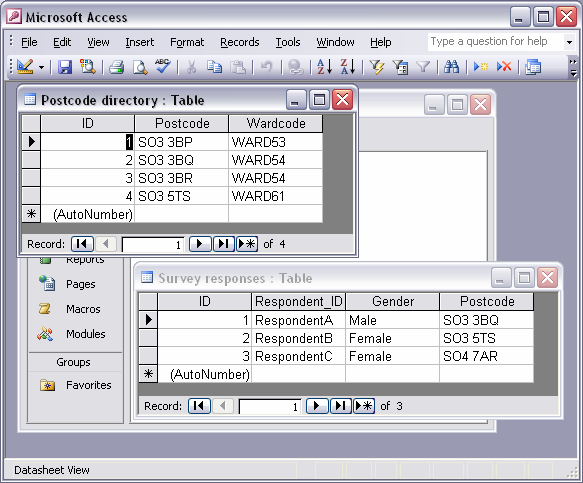Screen dimensions: 583x483
Task: Open the help question box dropdown arrow
Action: (569, 42)
